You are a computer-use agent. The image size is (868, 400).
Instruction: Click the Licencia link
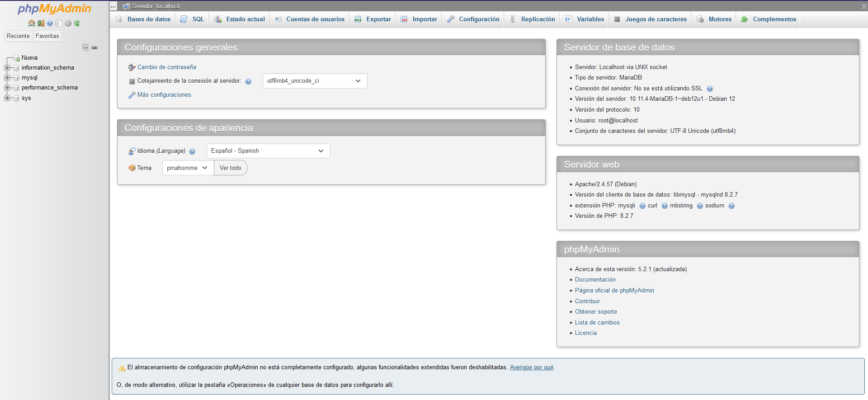point(586,333)
